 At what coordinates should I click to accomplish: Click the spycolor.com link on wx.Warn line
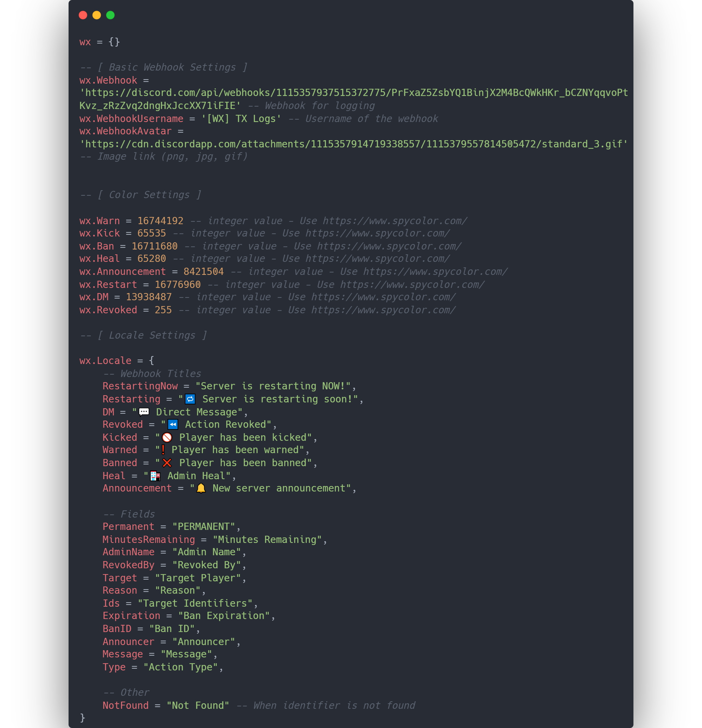(395, 221)
